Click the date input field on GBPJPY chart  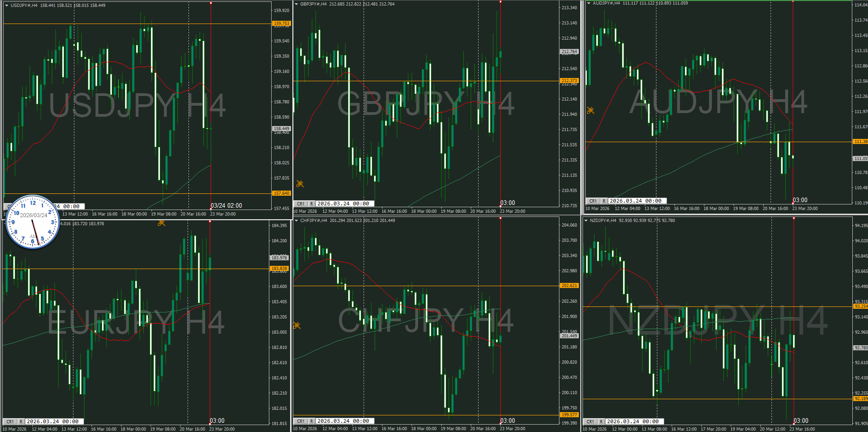344,204
